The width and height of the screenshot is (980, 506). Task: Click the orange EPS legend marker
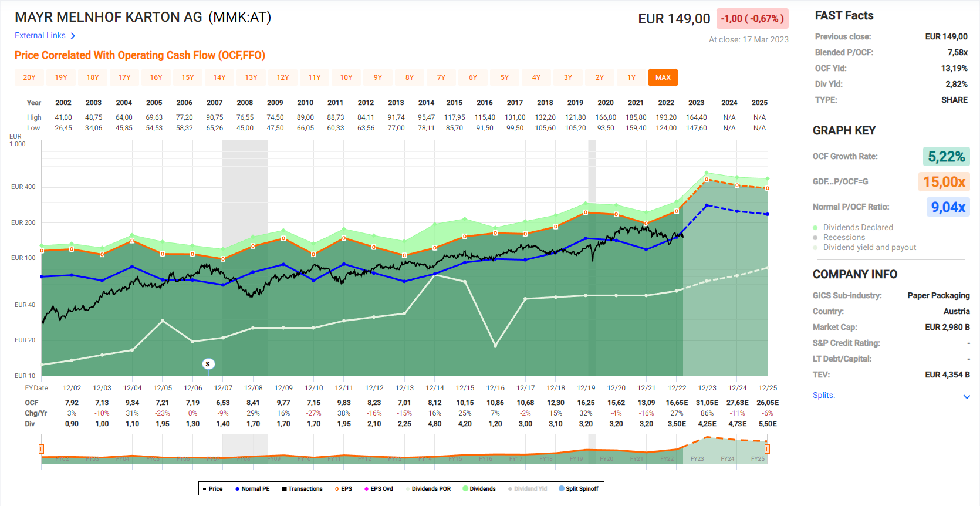pyautogui.click(x=337, y=489)
